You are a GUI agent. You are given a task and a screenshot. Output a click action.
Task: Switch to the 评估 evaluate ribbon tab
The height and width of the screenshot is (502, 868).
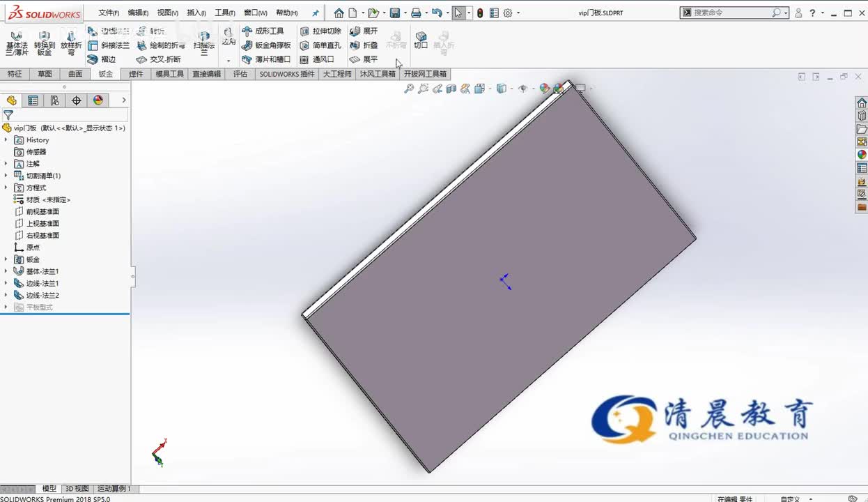coord(240,74)
